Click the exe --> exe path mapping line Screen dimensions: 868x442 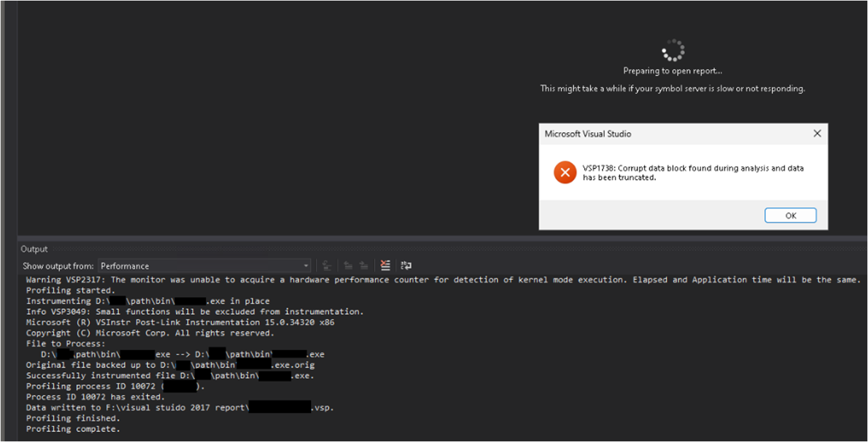point(183,354)
